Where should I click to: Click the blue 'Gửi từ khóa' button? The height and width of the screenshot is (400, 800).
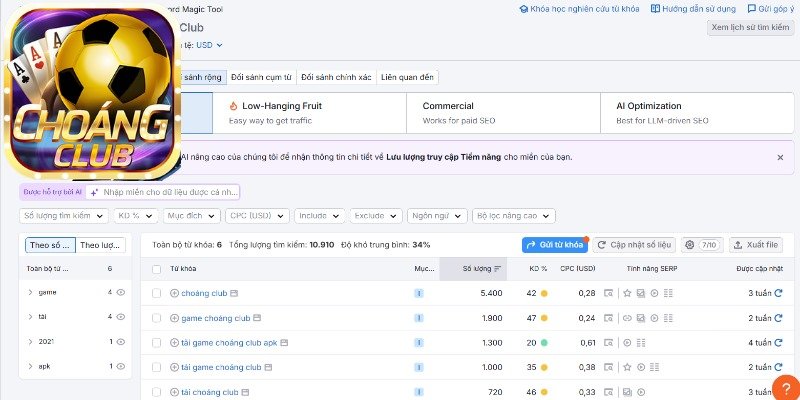pyautogui.click(x=555, y=245)
